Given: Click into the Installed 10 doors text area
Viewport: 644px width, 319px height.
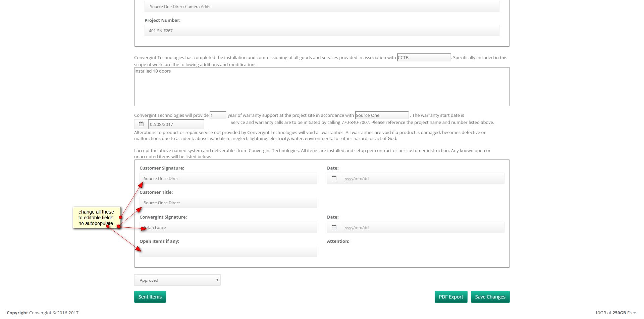Looking at the screenshot, I should pos(322,87).
